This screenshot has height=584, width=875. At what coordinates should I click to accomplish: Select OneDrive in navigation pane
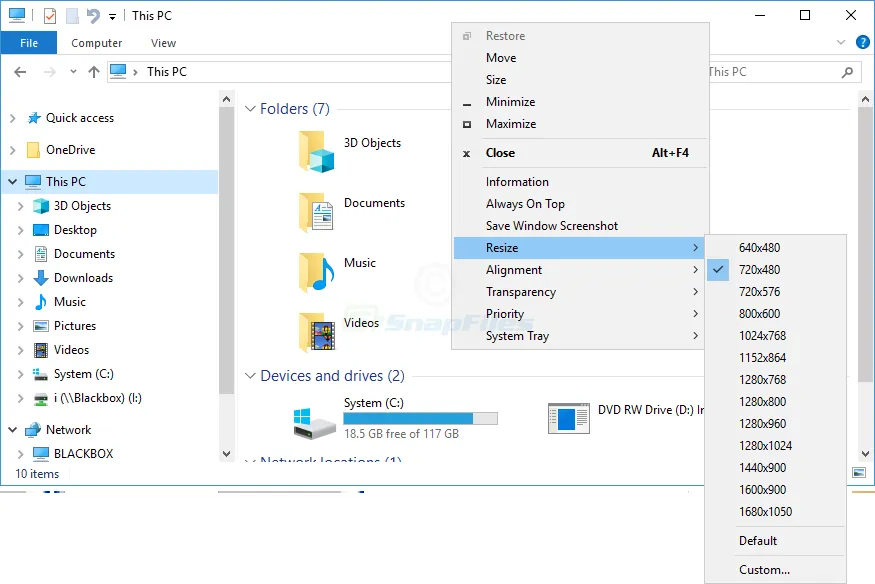tap(70, 149)
